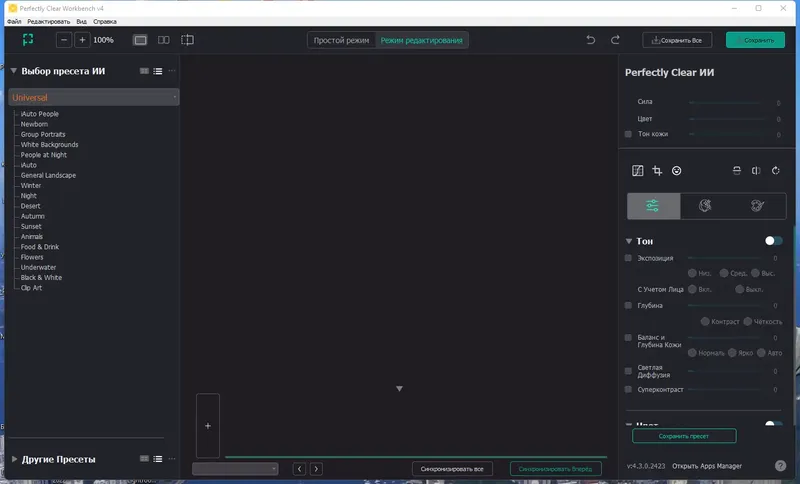800x484 pixels.
Task: Adjust the Экспозиция slider
Action: click(x=725, y=258)
